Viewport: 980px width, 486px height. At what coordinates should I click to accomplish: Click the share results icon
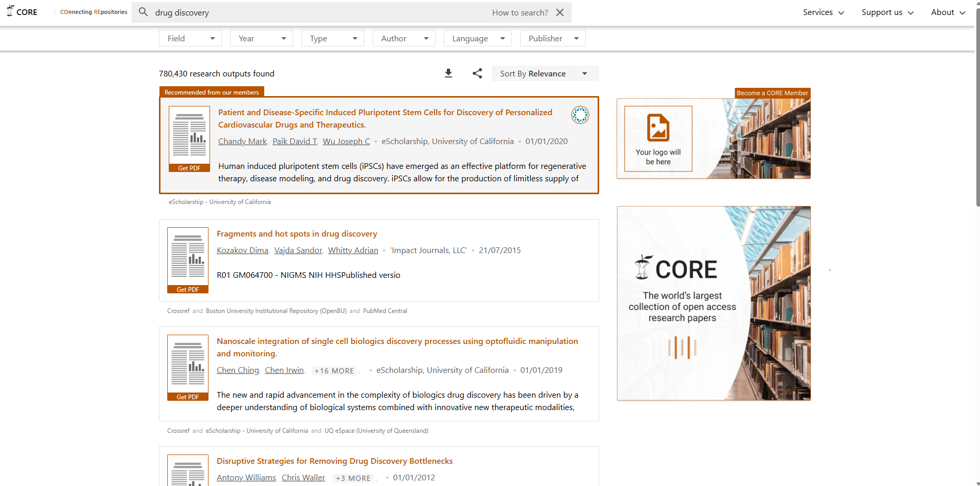(x=477, y=73)
